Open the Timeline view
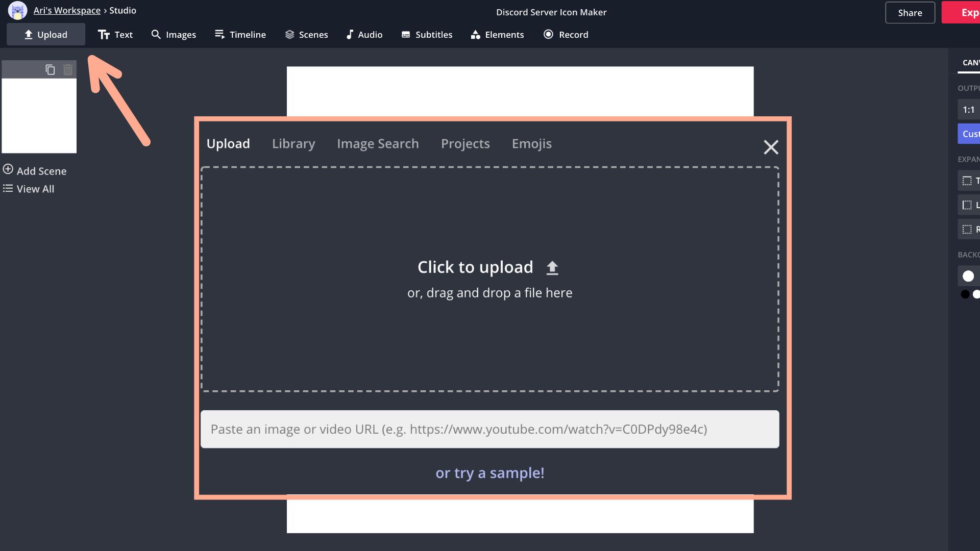Viewport: 980px width, 551px height. click(240, 35)
